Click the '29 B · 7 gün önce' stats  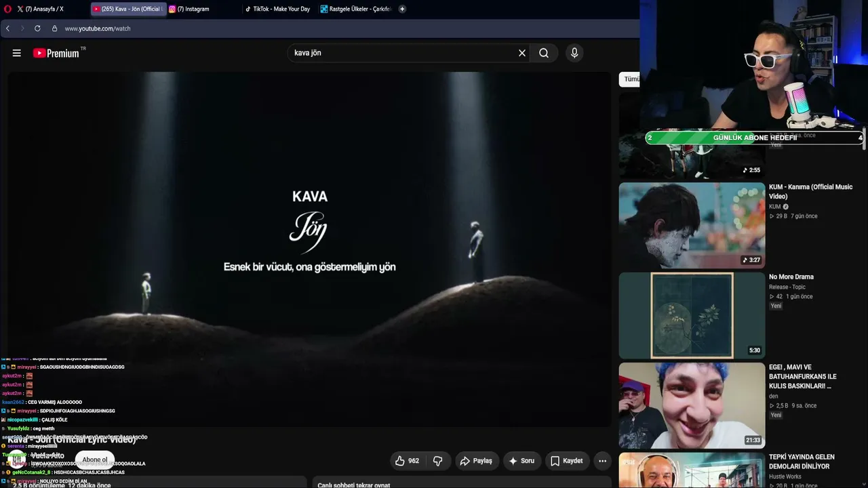tap(793, 216)
